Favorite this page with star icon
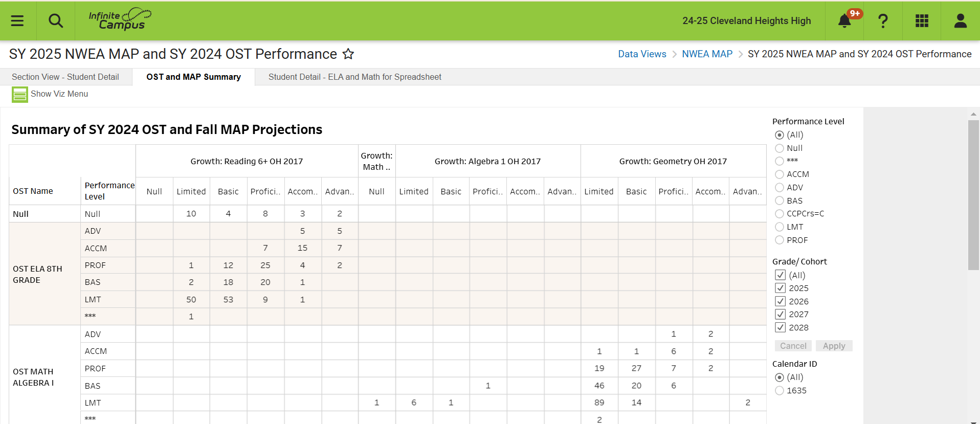The height and width of the screenshot is (424, 980). [348, 54]
